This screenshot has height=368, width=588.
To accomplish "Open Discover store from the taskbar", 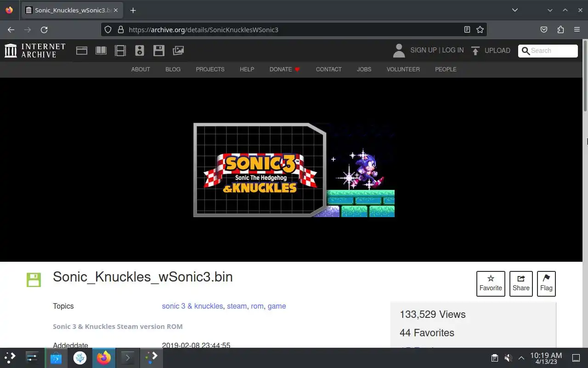I will click(56, 357).
